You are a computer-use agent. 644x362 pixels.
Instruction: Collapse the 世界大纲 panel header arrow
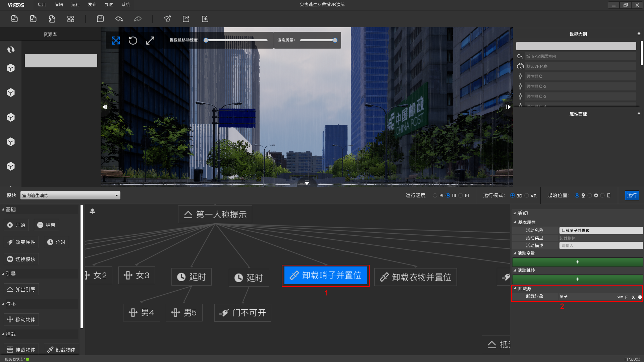[639, 34]
